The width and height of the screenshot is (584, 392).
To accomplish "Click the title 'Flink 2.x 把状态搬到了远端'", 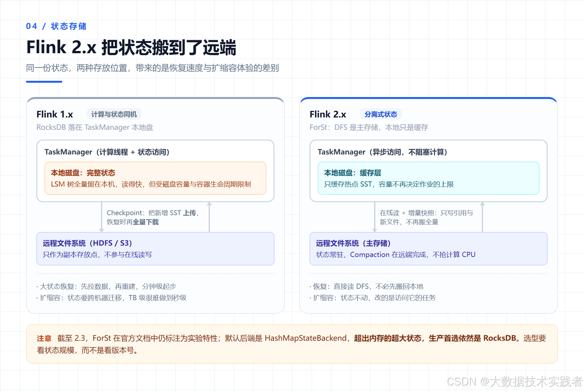I will pyautogui.click(x=131, y=47).
